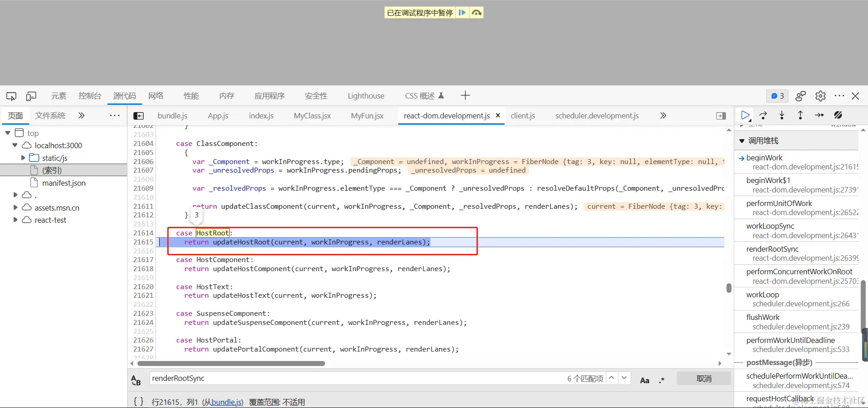Viewport: 868px width, 408px height.
Task: Collapse the localhost:3000 node
Action: coord(15,145)
